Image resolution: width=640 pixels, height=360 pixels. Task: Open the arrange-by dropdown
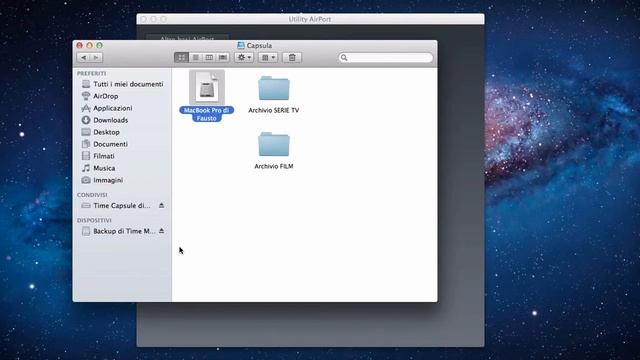click(268, 58)
